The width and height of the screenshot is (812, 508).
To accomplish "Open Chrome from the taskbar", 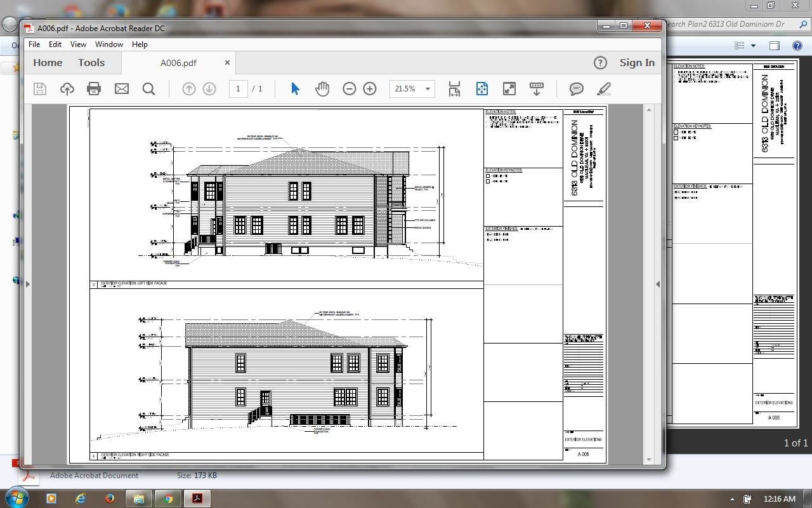I will [x=168, y=498].
